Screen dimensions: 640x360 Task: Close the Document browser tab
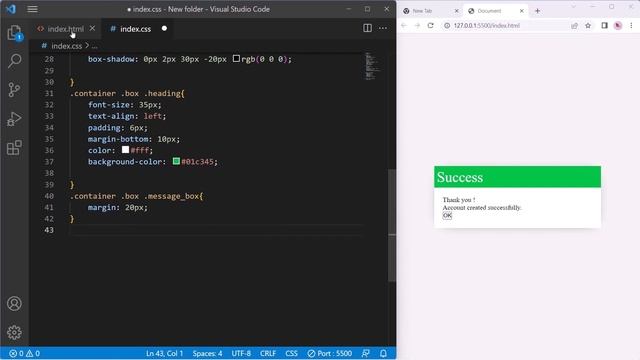(x=522, y=11)
